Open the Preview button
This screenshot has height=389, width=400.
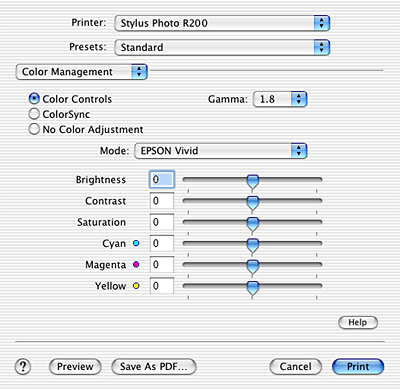pyautogui.click(x=75, y=367)
